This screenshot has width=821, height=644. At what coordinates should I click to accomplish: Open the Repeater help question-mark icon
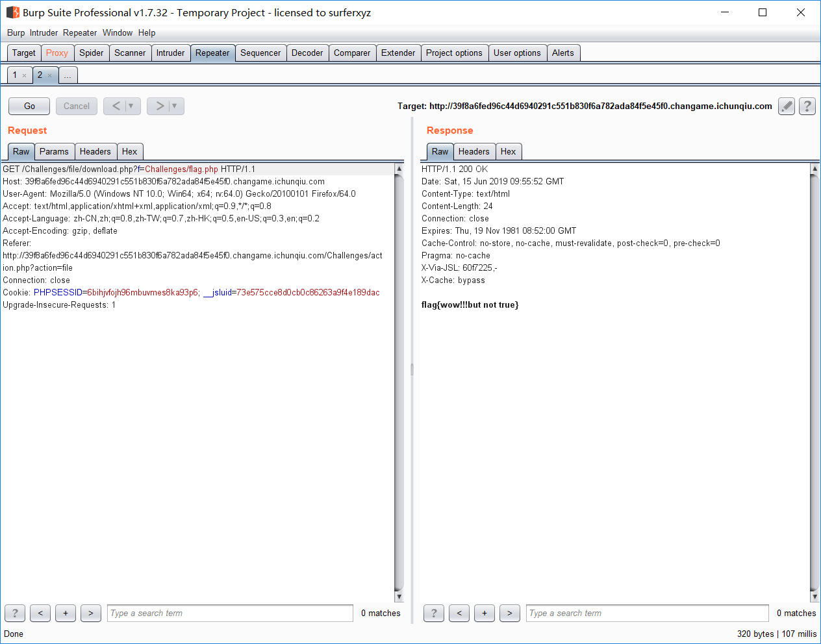tap(807, 106)
